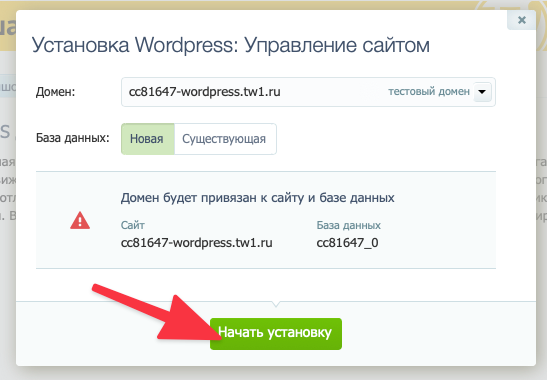Click the site value cc81647-wordpress.tw1.ru in notice
The width and height of the screenshot is (547, 380).
pos(196,243)
